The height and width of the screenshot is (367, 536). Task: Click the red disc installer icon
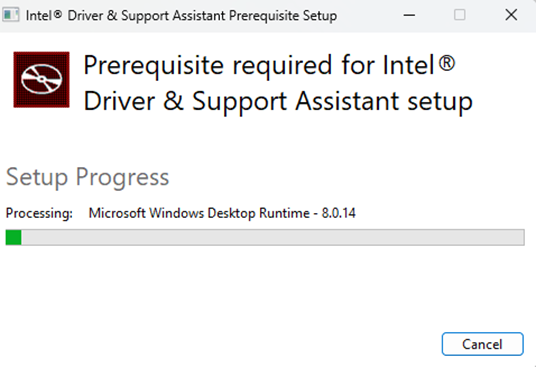[x=41, y=80]
